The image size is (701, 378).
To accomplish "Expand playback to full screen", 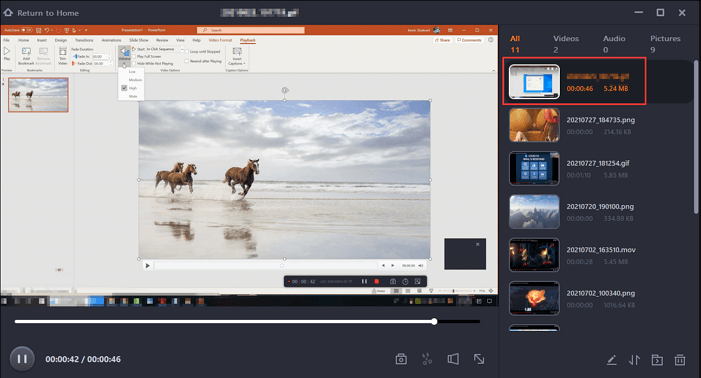I will (x=479, y=359).
